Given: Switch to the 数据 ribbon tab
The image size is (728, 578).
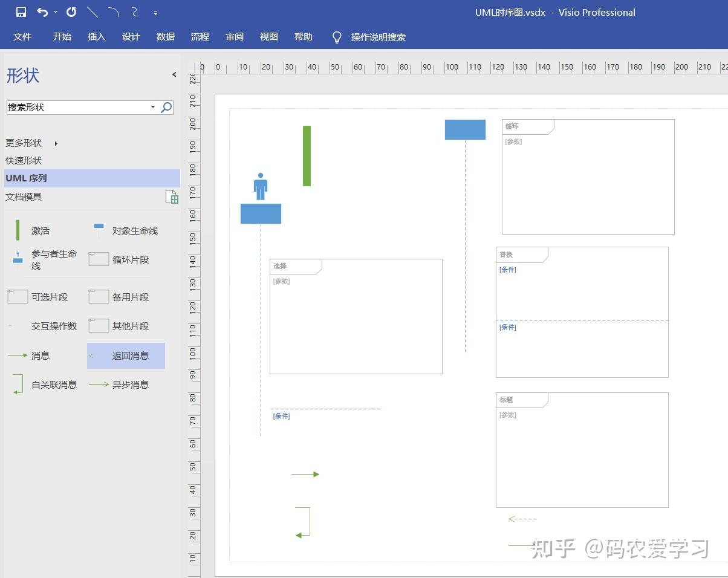Looking at the screenshot, I should pos(165,37).
